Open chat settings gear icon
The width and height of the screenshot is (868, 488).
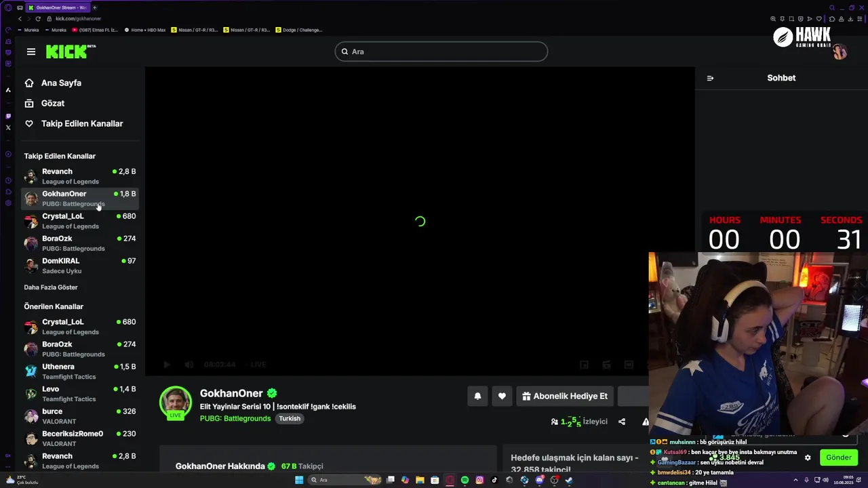coord(808,457)
